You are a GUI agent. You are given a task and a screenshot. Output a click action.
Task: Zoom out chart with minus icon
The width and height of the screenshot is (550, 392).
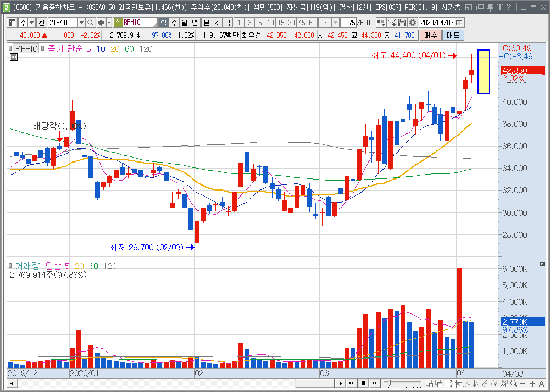[523, 384]
